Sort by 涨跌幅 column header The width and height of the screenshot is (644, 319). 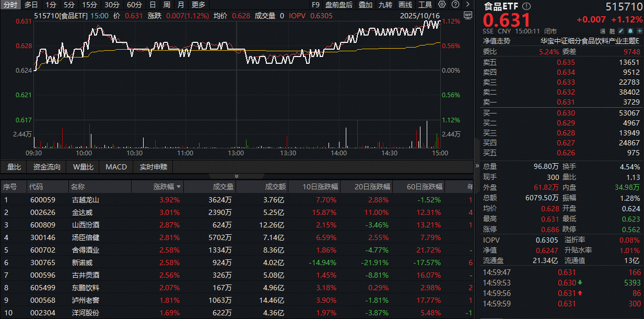click(167, 187)
